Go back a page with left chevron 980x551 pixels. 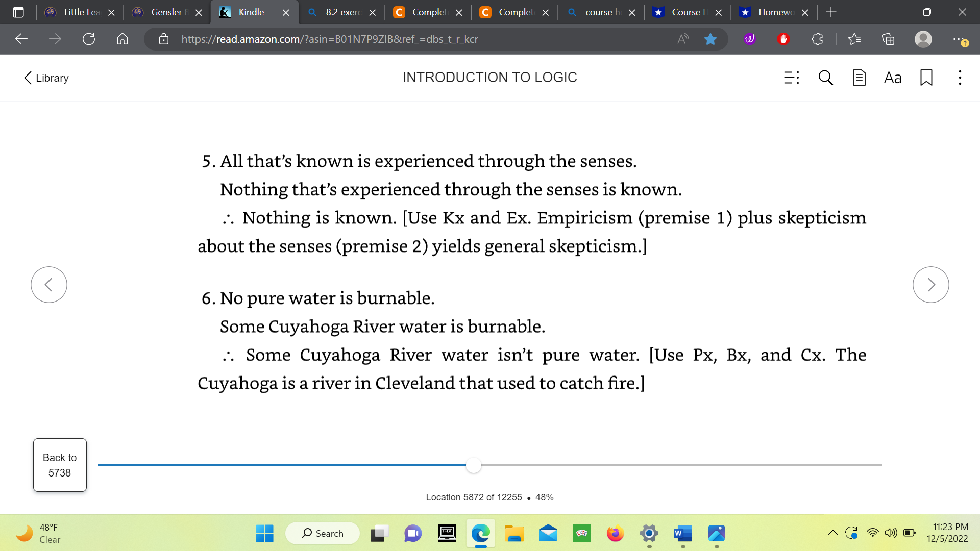48,284
